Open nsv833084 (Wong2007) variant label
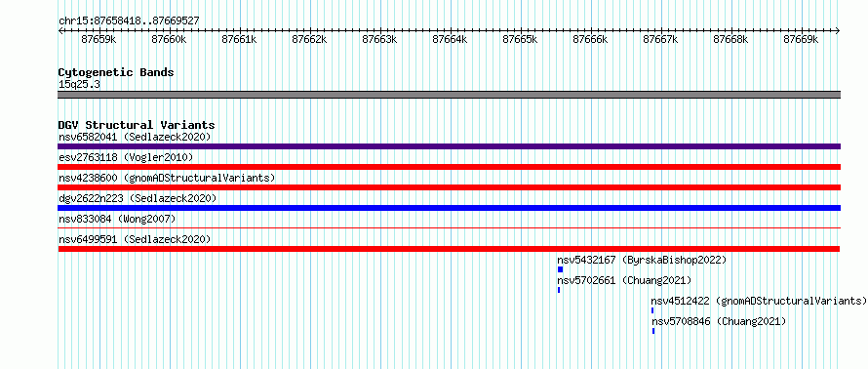 (117, 219)
